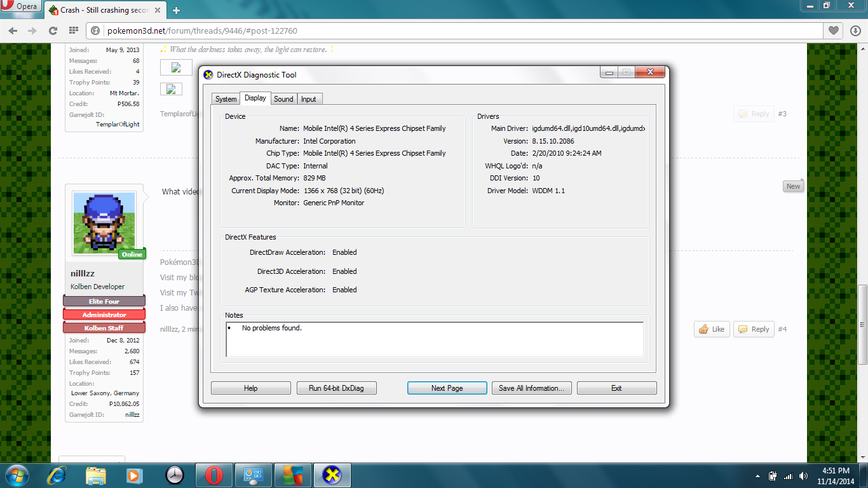The image size is (868, 488).
Task: Click the pokemon3d.net address bar
Action: [x=454, y=30]
